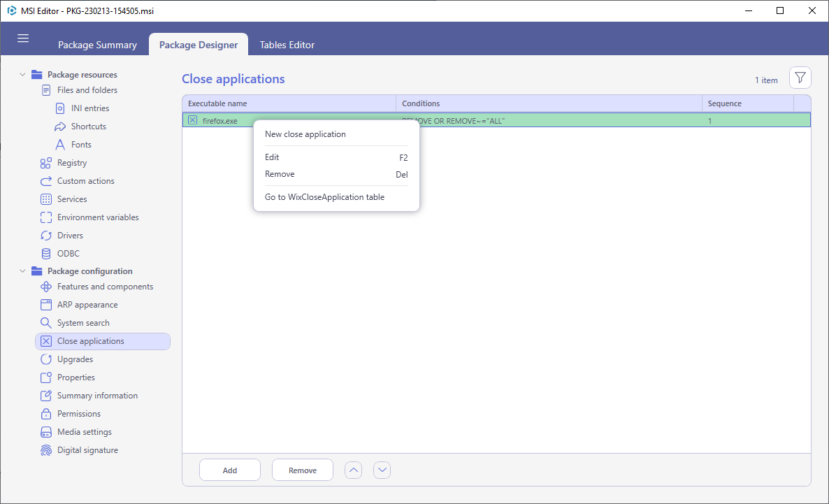Switch to the Package Summary tab
Screen dimensions: 829x504
point(97,45)
